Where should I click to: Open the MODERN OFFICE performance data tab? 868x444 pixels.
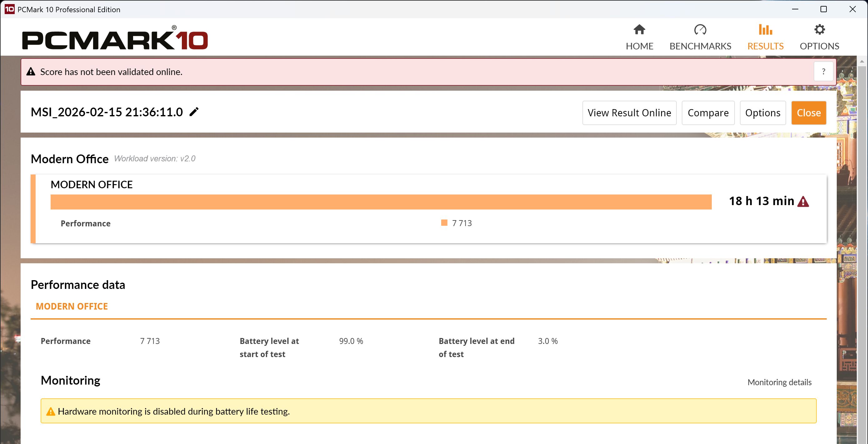72,306
